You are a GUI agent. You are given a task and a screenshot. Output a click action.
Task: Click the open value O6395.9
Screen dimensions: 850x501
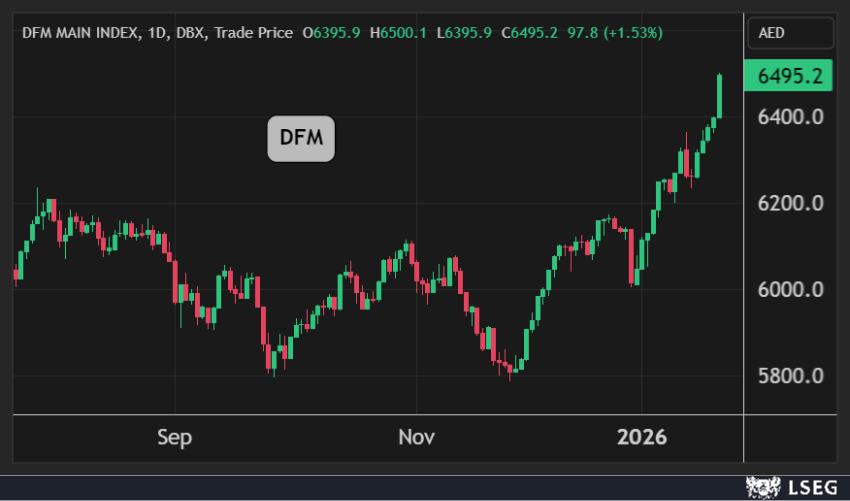click(x=332, y=33)
